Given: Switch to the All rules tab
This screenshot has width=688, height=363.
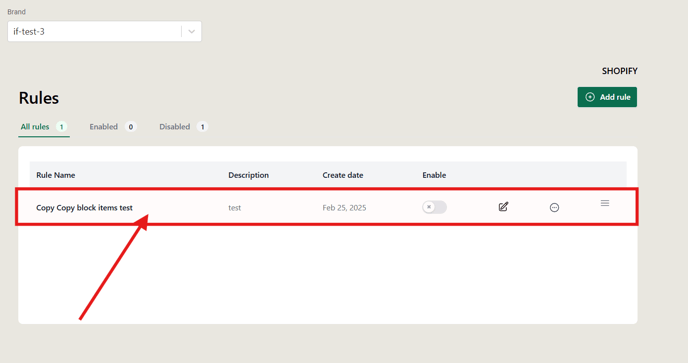Looking at the screenshot, I should pyautogui.click(x=43, y=127).
